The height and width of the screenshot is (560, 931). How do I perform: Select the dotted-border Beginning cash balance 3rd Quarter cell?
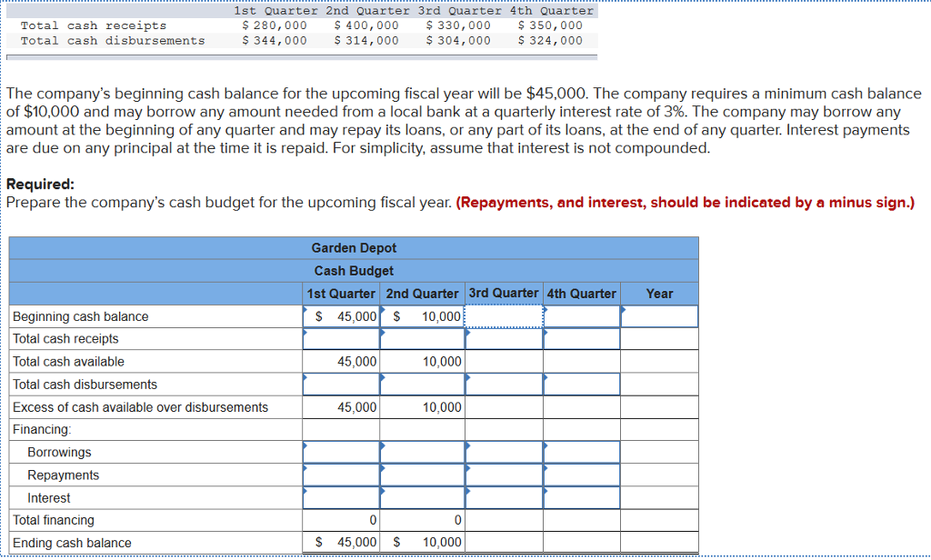(502, 316)
